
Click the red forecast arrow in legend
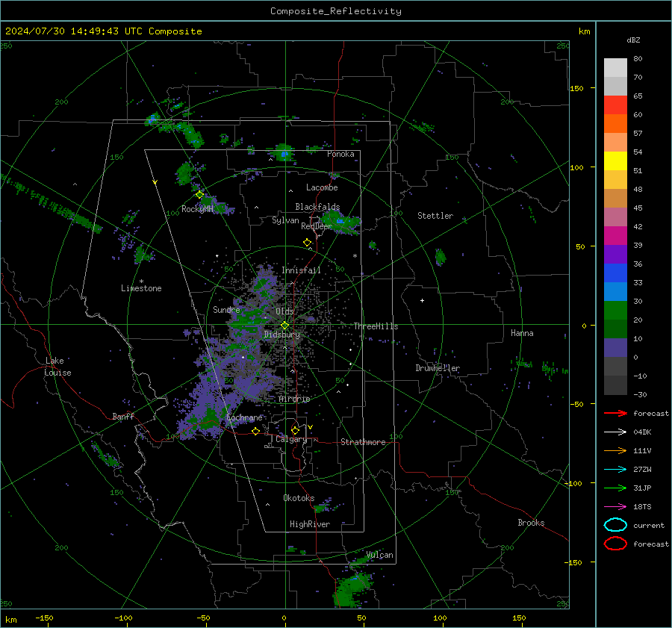pyautogui.click(x=615, y=413)
